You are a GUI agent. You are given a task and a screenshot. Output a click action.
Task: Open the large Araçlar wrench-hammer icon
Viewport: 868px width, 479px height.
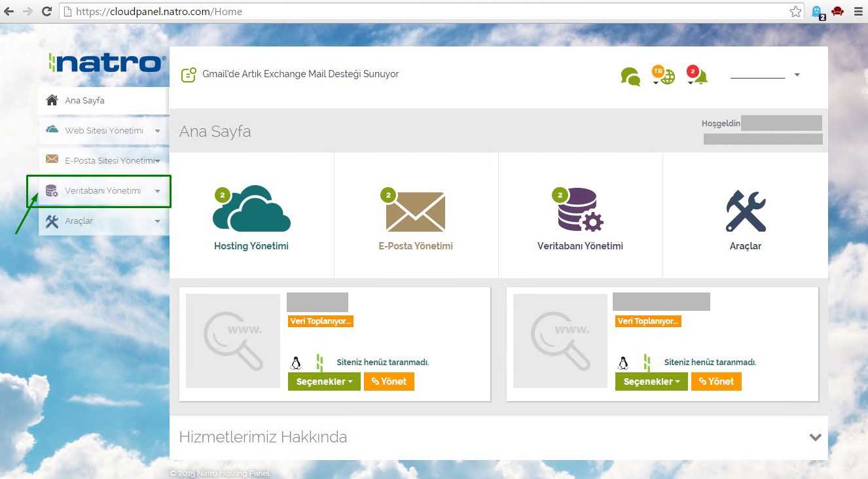coord(746,211)
